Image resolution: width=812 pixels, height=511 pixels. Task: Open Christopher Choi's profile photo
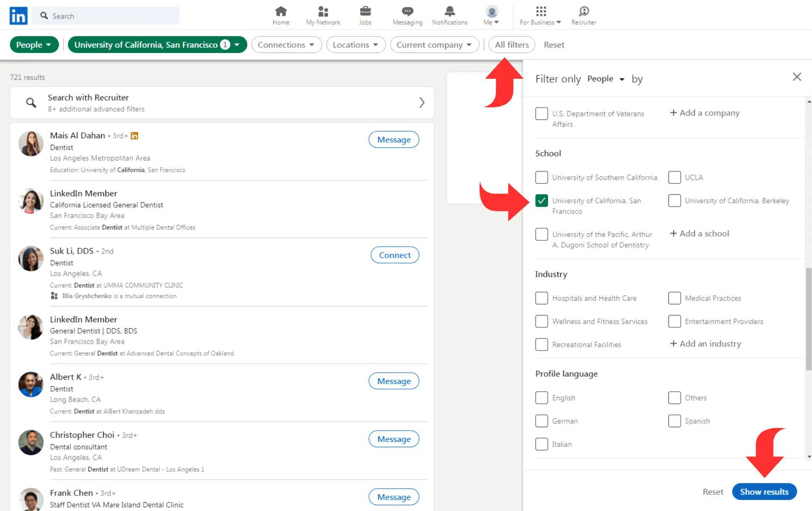31,442
